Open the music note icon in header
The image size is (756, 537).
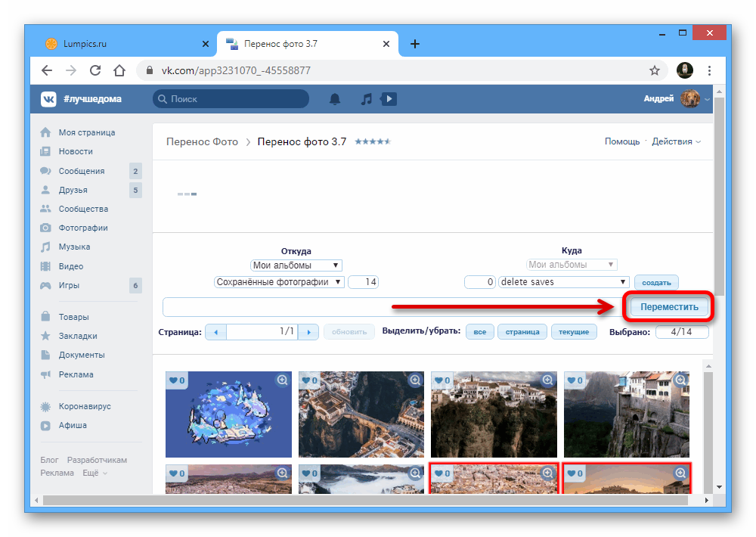[366, 99]
